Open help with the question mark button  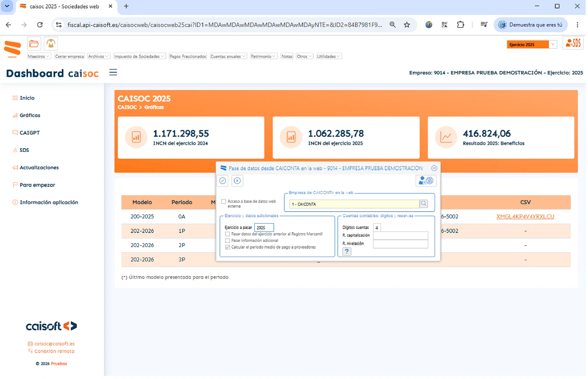pos(347,251)
